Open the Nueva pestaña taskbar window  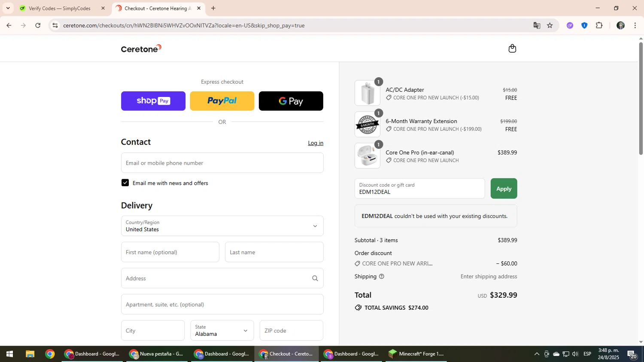[x=156, y=354]
